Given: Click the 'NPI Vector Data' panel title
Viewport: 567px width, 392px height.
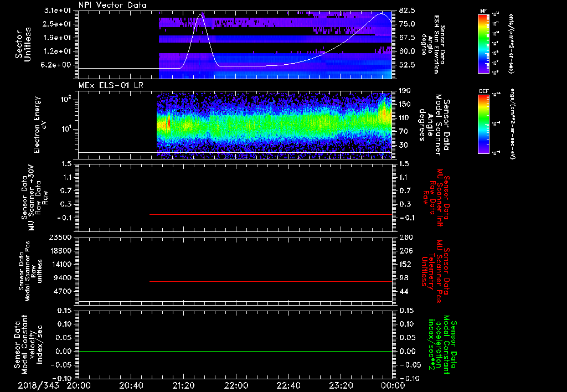Looking at the screenshot, I should click(112, 5).
